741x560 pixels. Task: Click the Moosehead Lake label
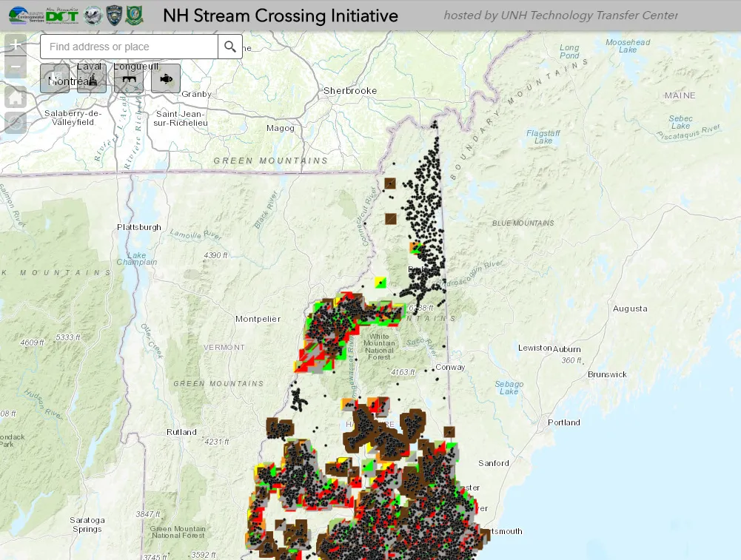click(628, 46)
